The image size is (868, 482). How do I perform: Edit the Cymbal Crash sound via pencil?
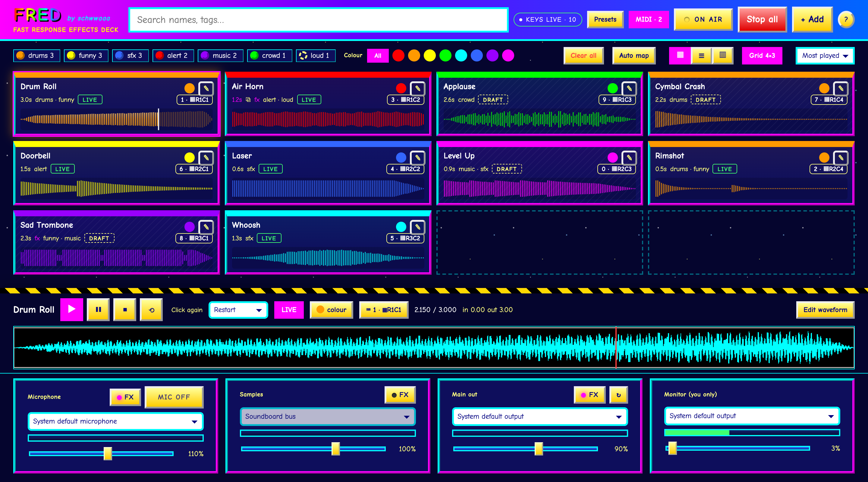[841, 88]
